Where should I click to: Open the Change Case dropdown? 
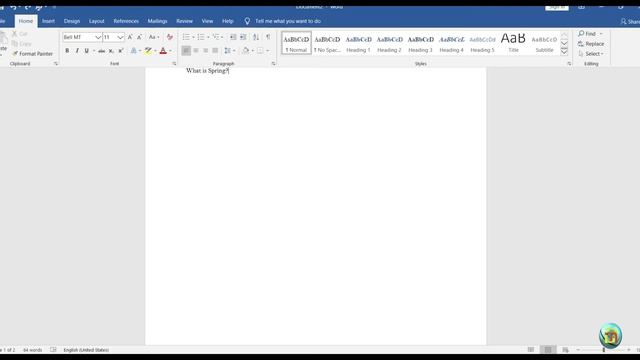coord(154,37)
